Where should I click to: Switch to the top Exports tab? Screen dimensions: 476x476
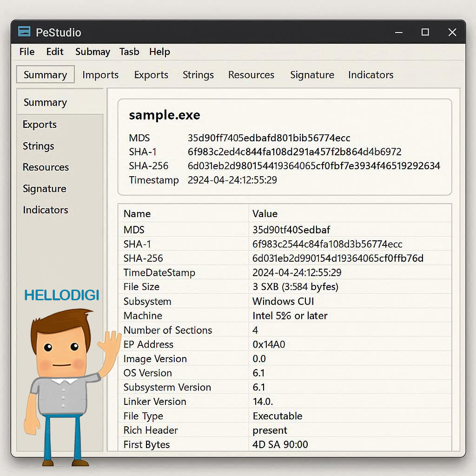(x=151, y=75)
